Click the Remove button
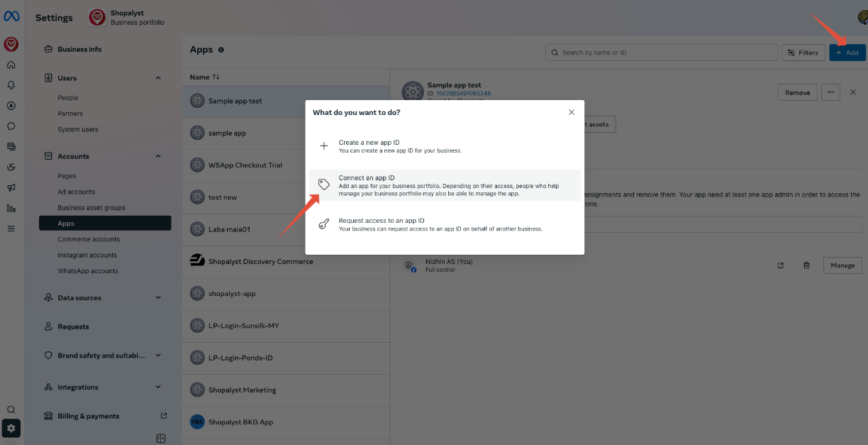 [x=797, y=92]
